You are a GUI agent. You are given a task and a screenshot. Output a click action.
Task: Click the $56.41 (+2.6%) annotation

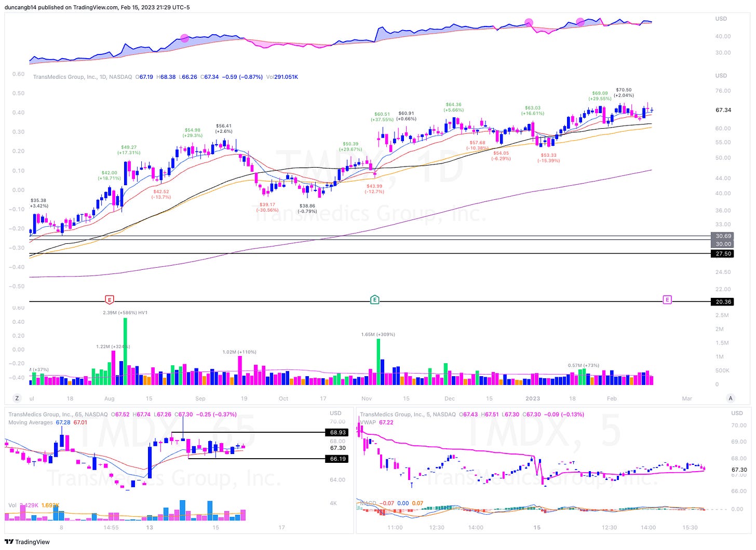point(224,128)
